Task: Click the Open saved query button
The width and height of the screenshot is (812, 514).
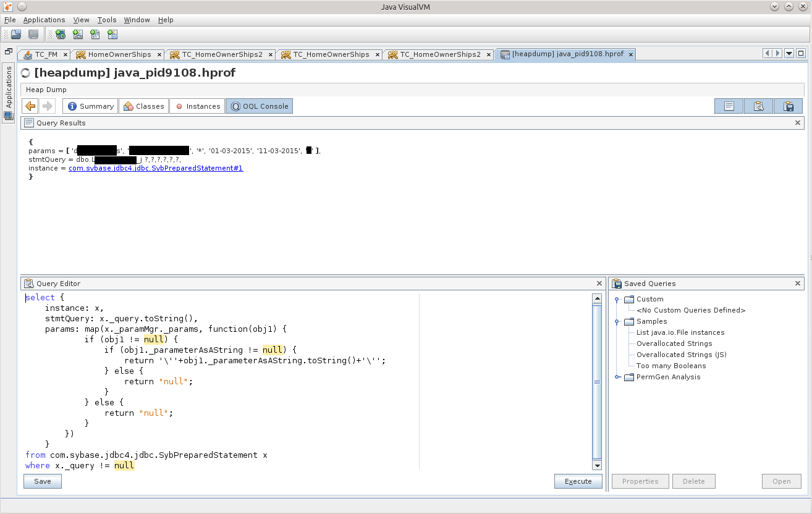Action: (782, 481)
